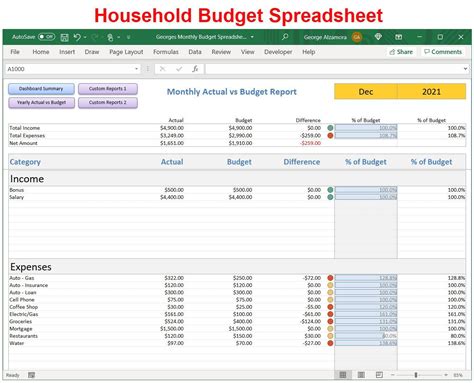
Task: Click the green indicator beside Salary row
Action: coord(330,197)
